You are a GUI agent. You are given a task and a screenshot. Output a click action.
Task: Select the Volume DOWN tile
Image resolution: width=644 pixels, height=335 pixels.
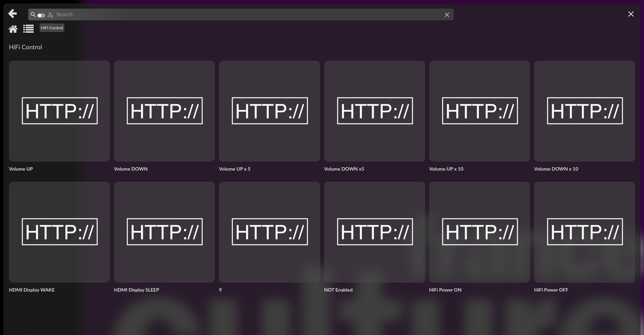[x=164, y=111]
